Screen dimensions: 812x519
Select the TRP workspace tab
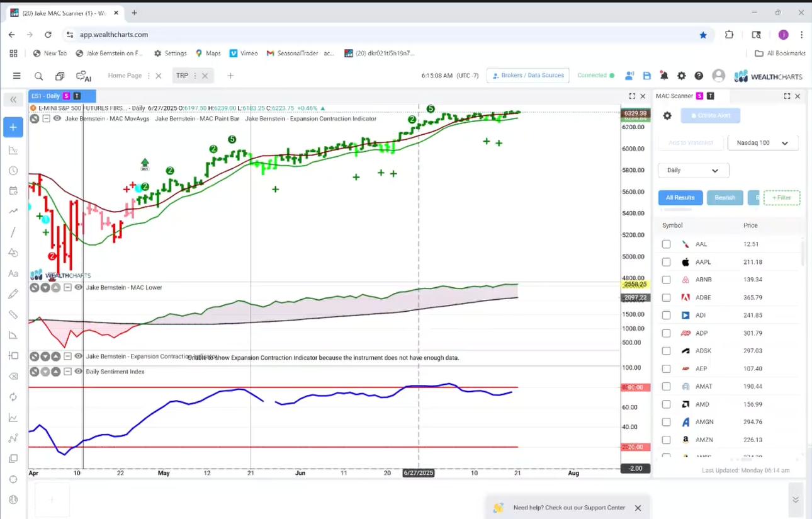(x=182, y=76)
